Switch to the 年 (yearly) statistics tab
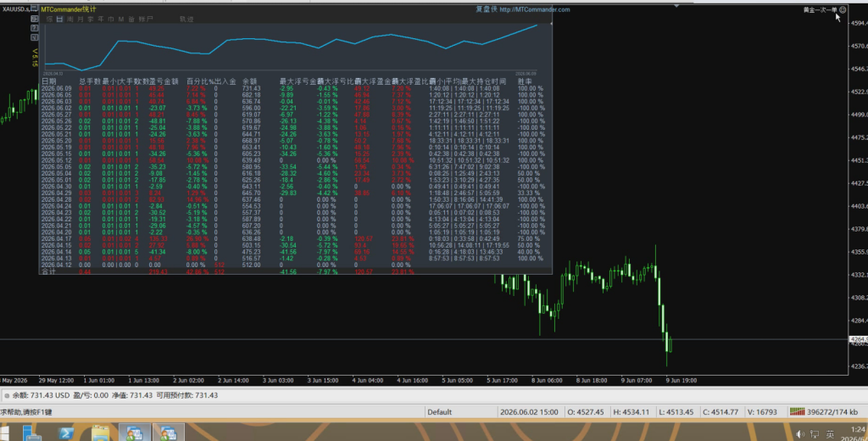 click(101, 19)
